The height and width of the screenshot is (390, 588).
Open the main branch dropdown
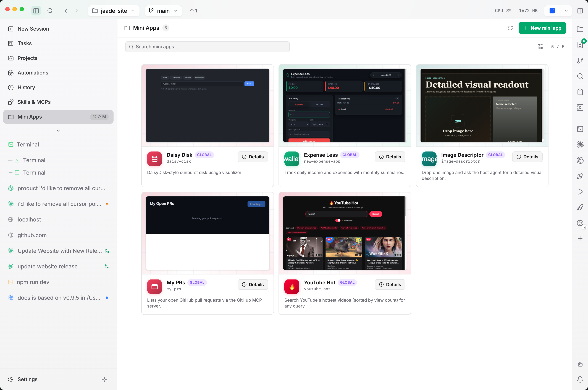pyautogui.click(x=163, y=11)
